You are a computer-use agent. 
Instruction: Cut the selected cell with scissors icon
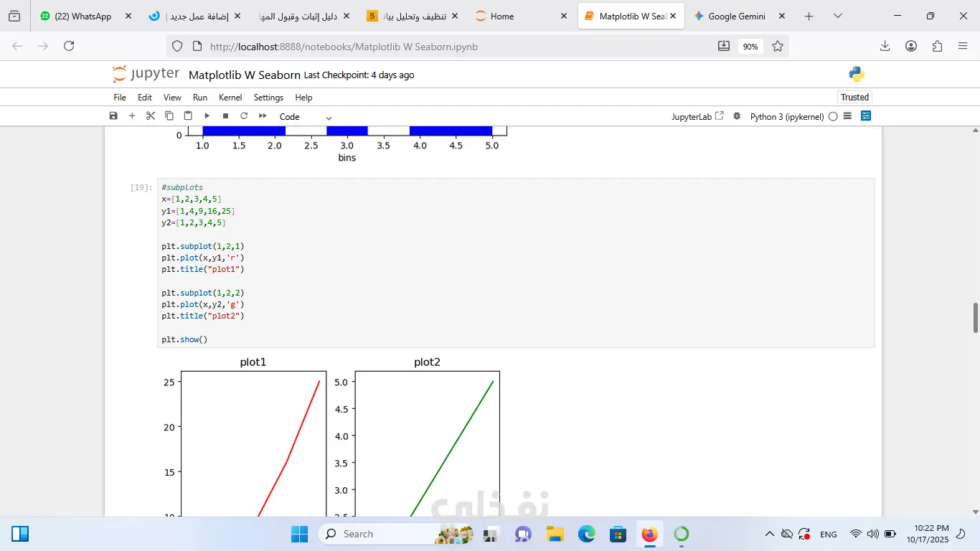click(x=151, y=116)
